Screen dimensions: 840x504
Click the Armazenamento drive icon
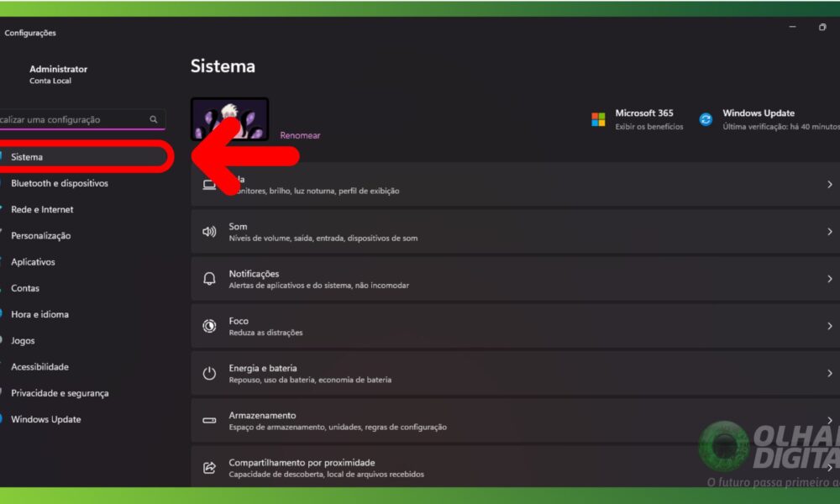209,420
